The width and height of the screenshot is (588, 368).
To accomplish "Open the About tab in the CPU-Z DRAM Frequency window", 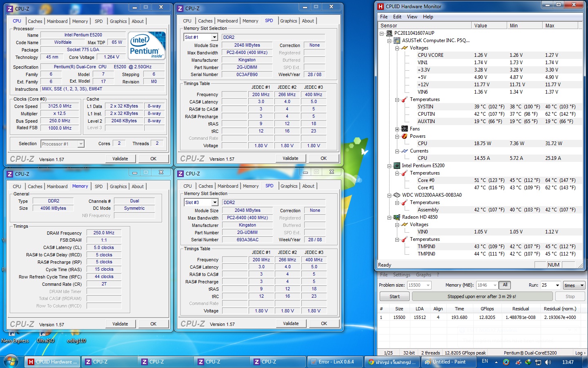I will (x=138, y=186).
